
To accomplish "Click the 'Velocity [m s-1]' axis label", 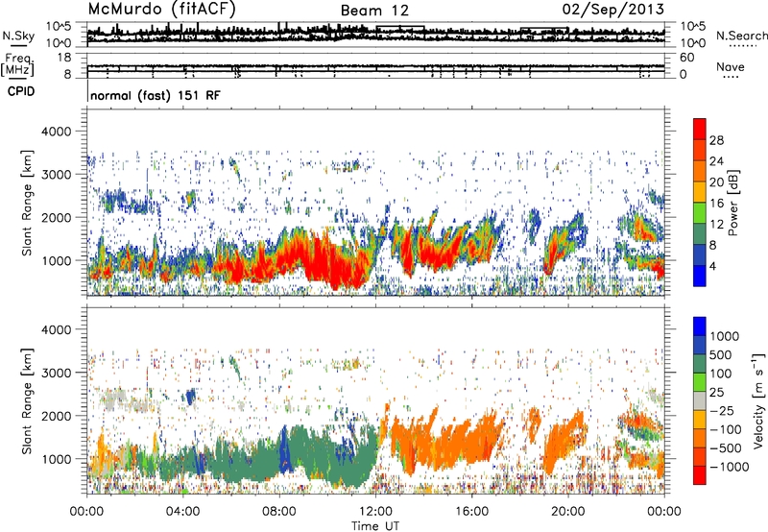I will (x=758, y=401).
